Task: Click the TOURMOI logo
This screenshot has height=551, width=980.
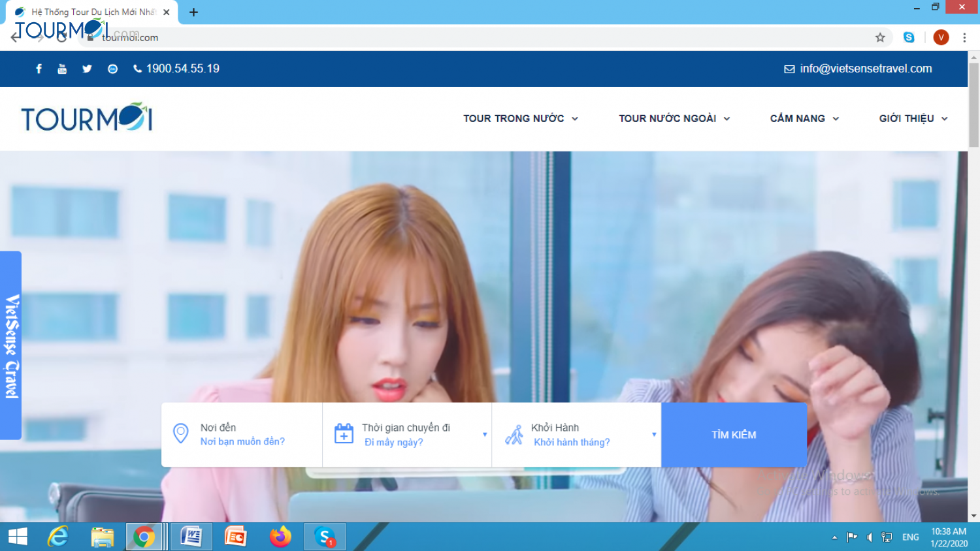Action: coord(86,118)
